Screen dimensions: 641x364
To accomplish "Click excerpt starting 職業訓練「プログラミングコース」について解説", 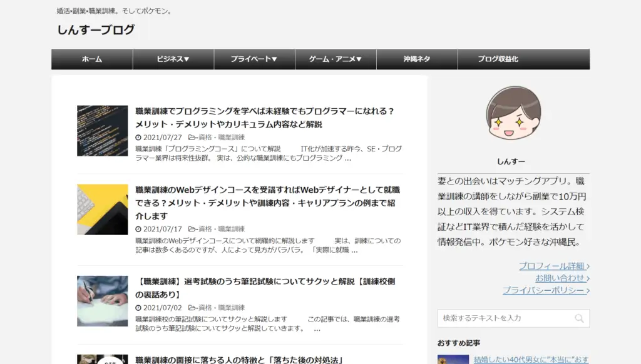I will [269, 154].
